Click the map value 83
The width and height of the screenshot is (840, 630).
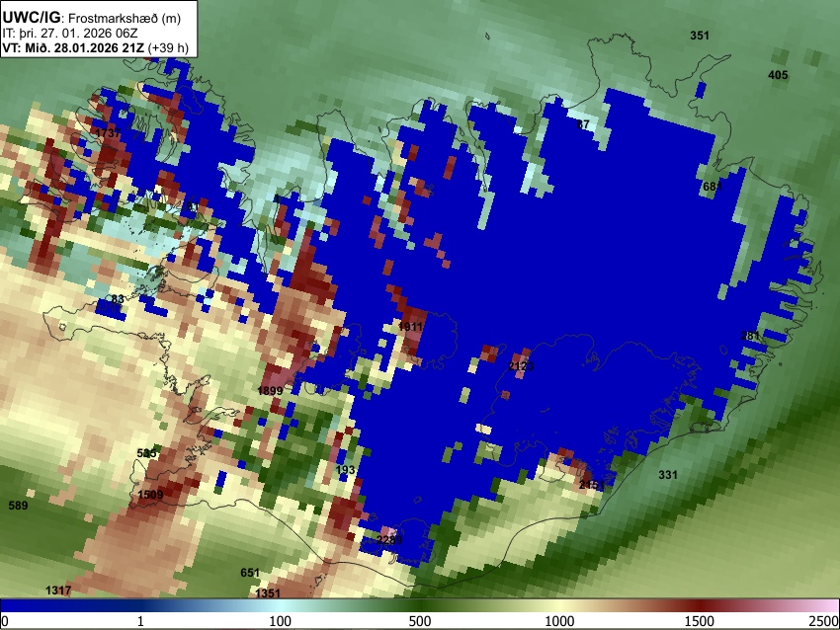coord(118,299)
